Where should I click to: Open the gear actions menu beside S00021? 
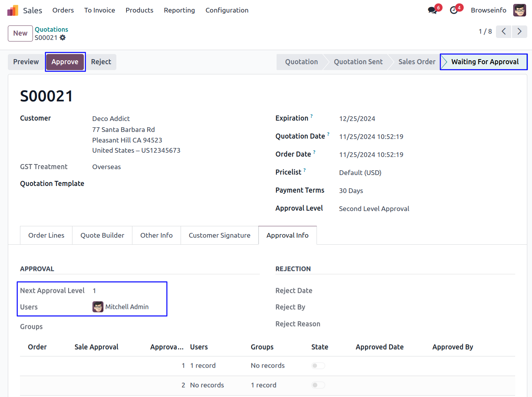tap(63, 38)
